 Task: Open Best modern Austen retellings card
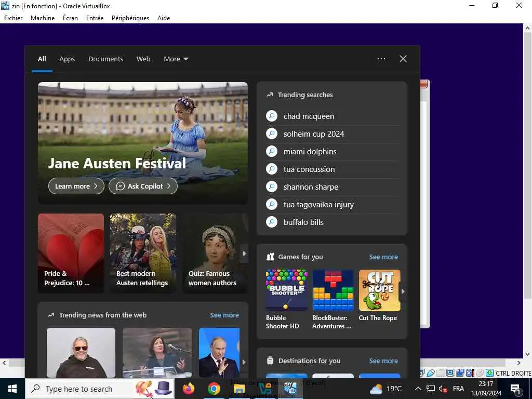tap(143, 253)
